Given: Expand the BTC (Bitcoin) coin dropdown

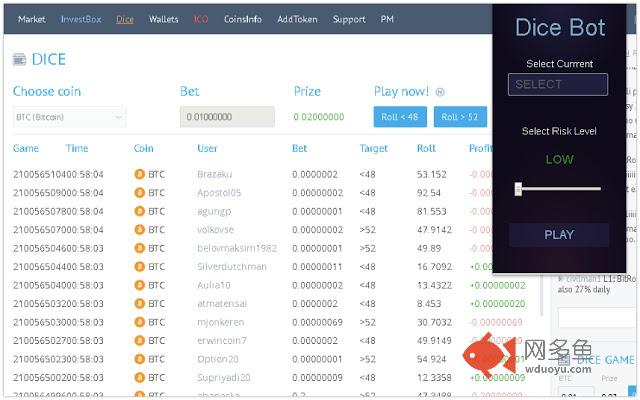Looking at the screenshot, I should 69,117.
